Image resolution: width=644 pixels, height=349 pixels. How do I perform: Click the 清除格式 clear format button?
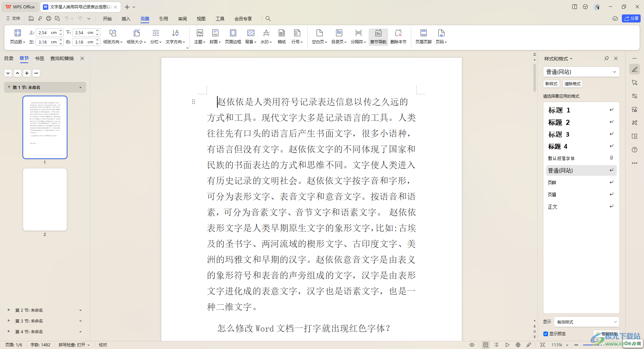pos(572,84)
